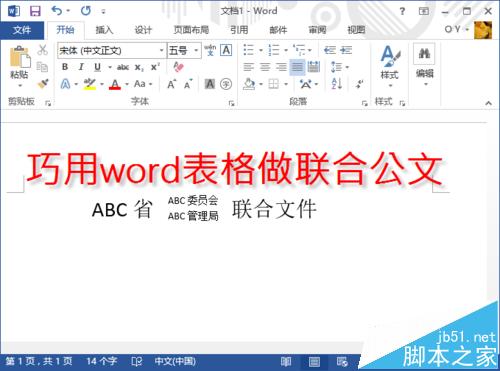The width and height of the screenshot is (500, 371).
Task: Click Shrink Font button
Action: coord(188,84)
